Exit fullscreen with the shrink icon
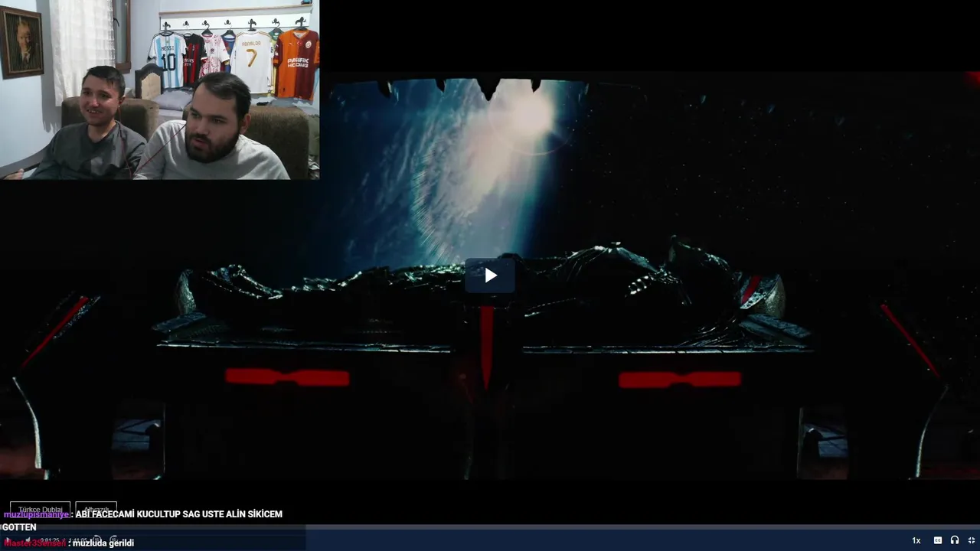 [972, 540]
